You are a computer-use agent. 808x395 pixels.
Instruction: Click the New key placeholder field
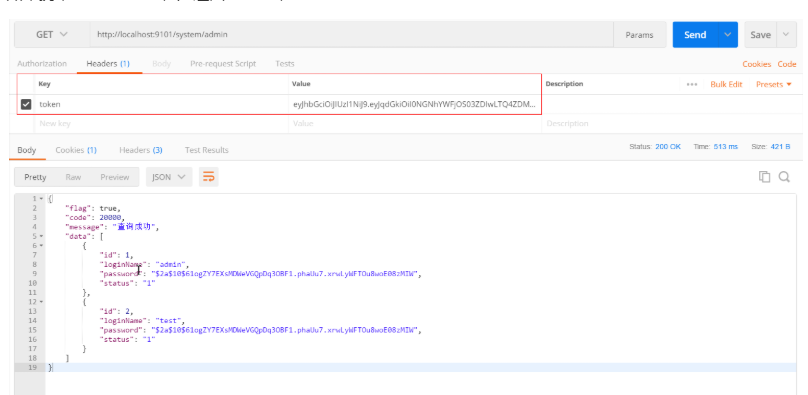click(x=162, y=124)
